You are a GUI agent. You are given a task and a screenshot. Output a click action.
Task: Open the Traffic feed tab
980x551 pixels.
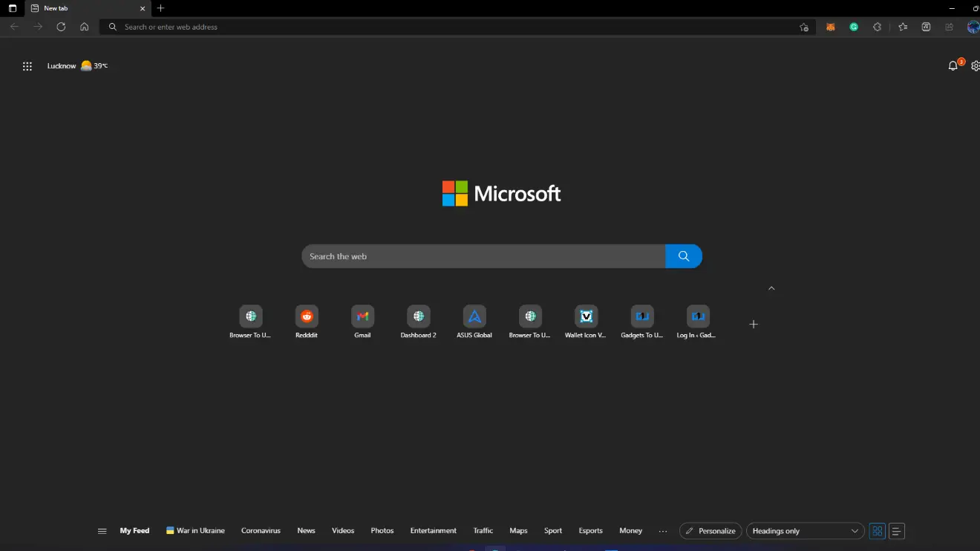click(x=483, y=531)
